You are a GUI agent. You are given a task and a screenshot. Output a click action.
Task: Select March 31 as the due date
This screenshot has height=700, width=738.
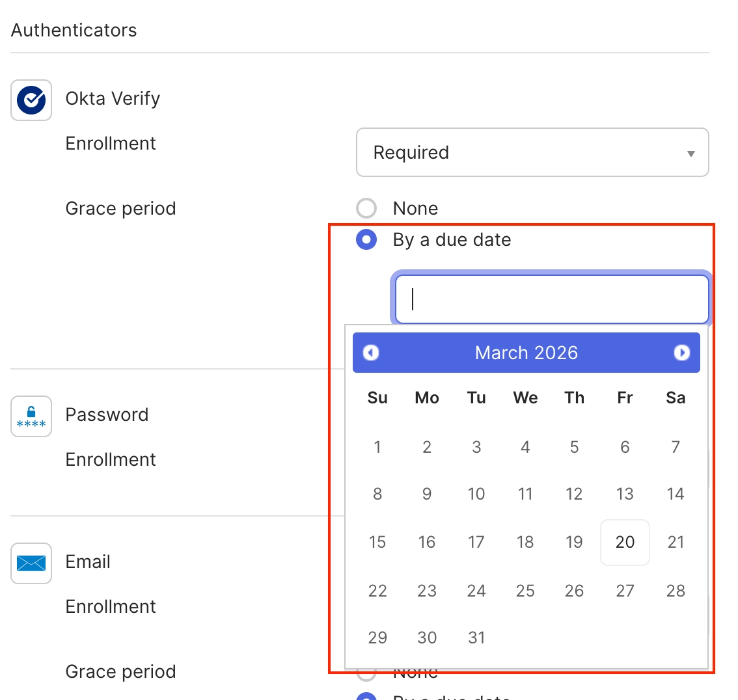[x=476, y=638]
